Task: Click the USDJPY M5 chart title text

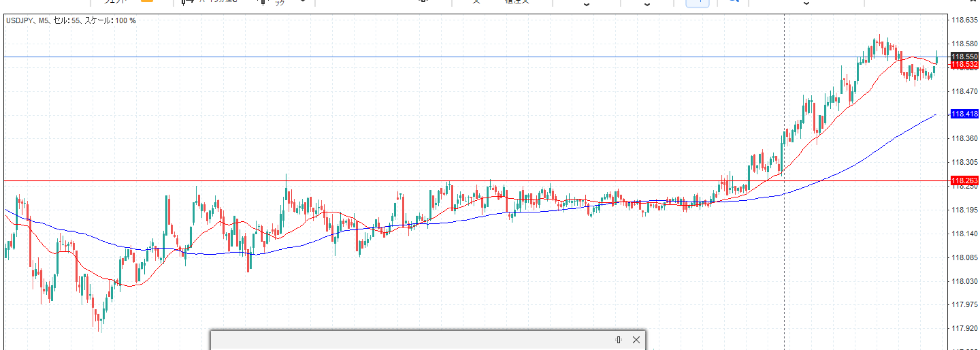Action: 71,21
